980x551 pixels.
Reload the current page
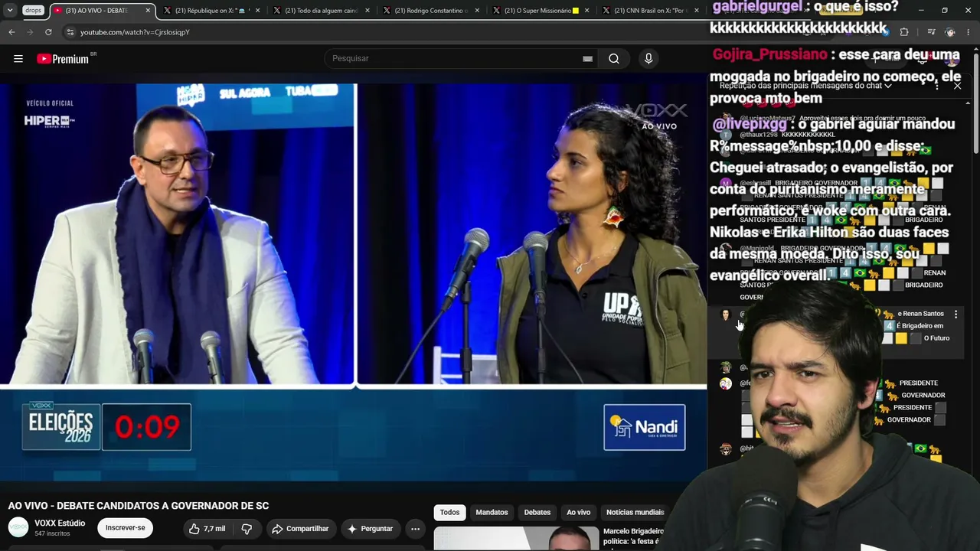[x=48, y=32]
